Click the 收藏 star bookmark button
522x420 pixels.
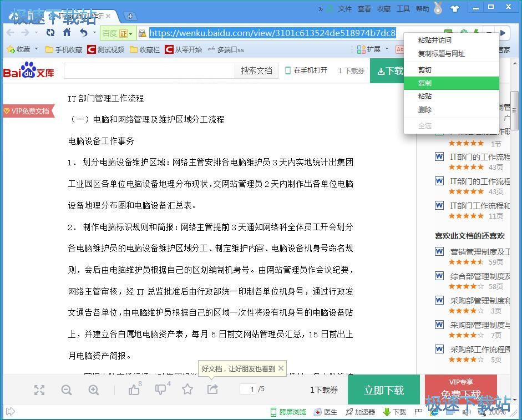tap(19, 49)
